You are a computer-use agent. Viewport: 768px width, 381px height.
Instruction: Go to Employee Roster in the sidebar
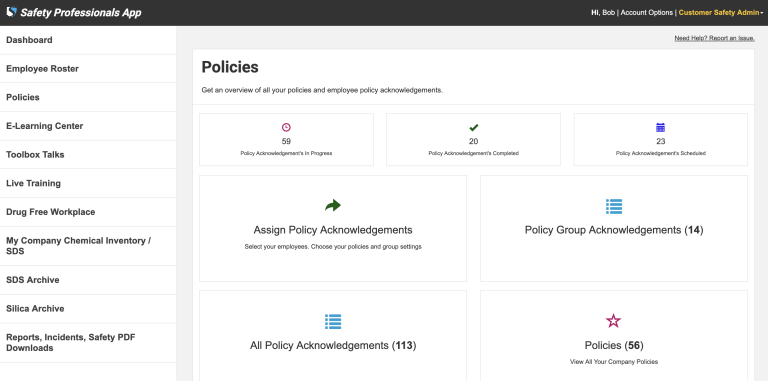pyautogui.click(x=88, y=69)
